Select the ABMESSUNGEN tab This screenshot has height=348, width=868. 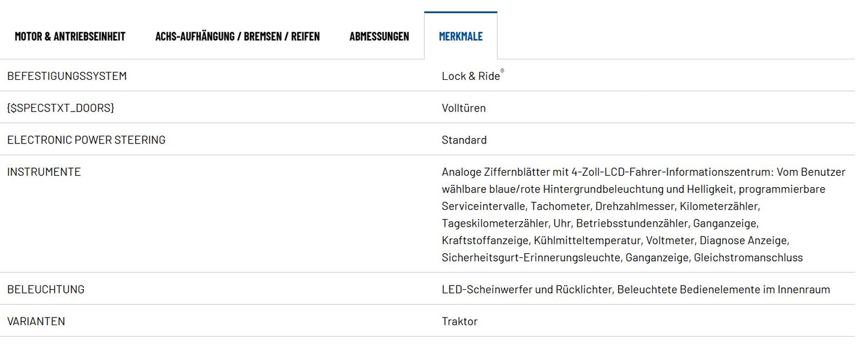(x=379, y=36)
